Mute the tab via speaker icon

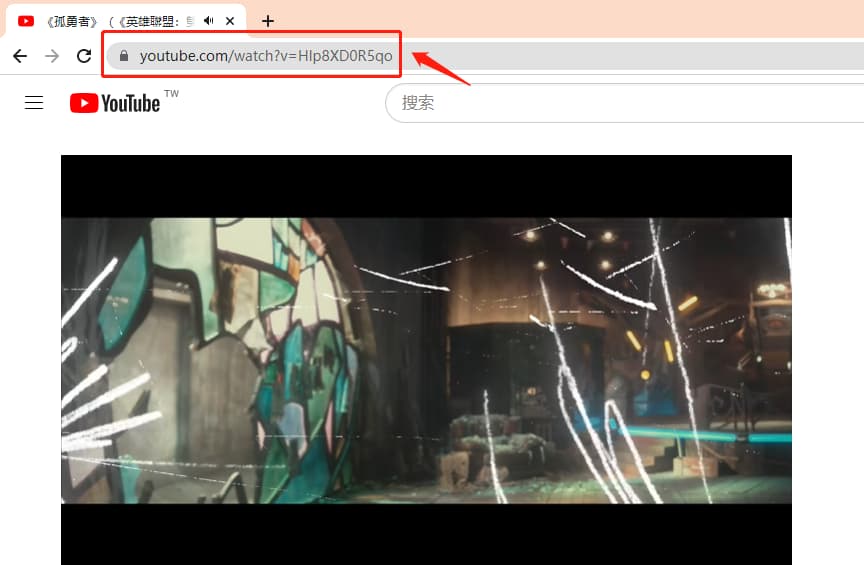(x=208, y=21)
